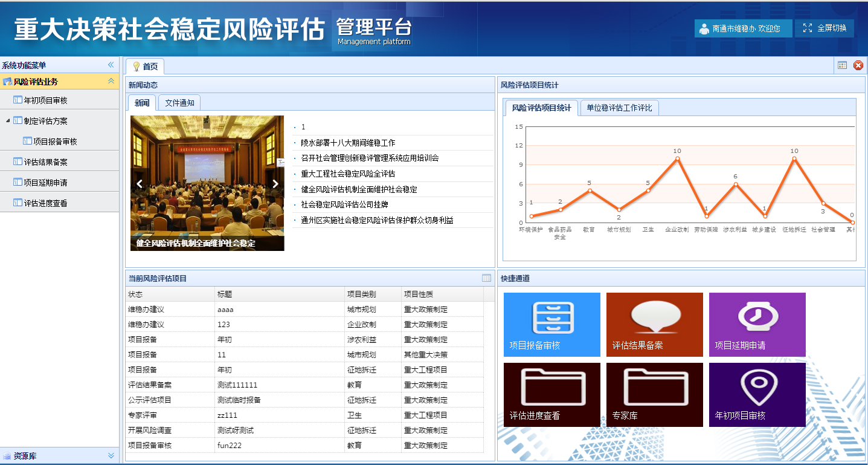This screenshot has height=465, width=868.
Task: Click the table icon on 当前风险评估项目 header
Action: (485, 277)
